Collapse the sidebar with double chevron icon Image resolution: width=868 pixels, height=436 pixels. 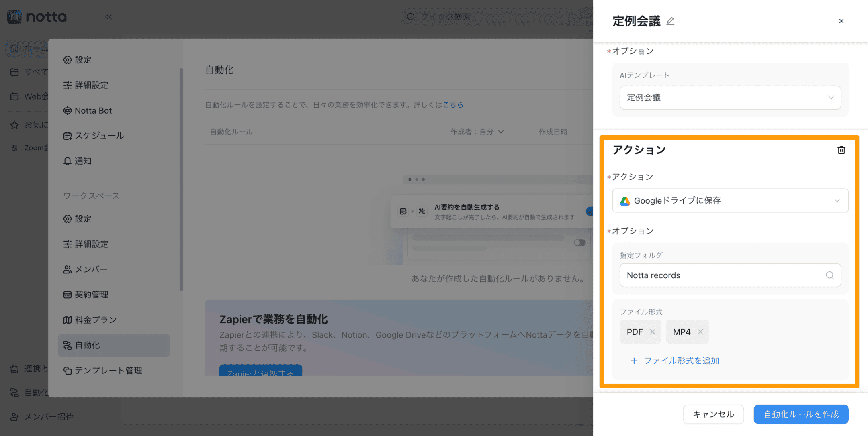click(108, 17)
